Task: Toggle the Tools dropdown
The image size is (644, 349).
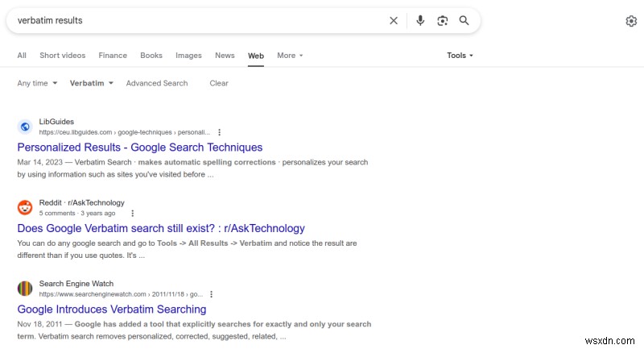Action: (x=460, y=56)
